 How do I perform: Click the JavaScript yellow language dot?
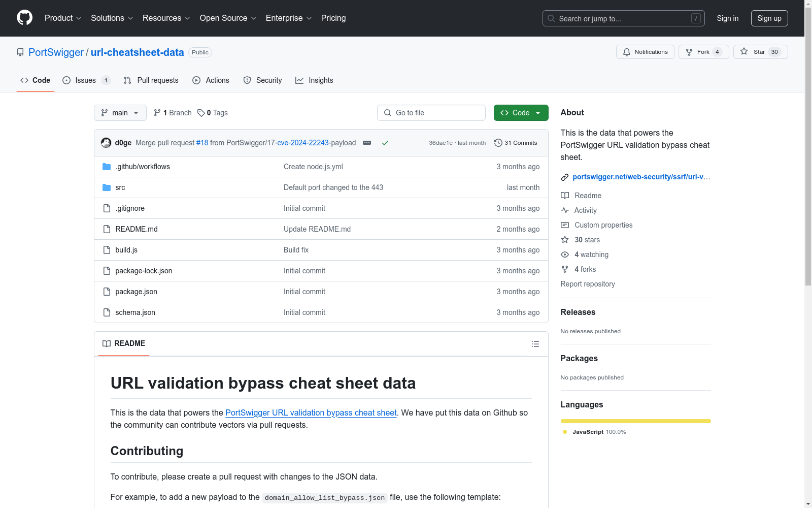565,432
